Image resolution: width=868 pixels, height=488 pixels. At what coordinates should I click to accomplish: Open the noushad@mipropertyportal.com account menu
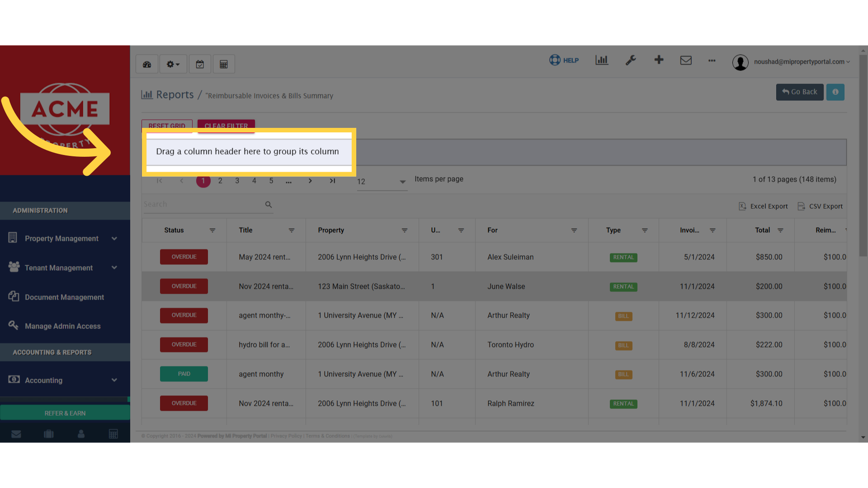801,62
